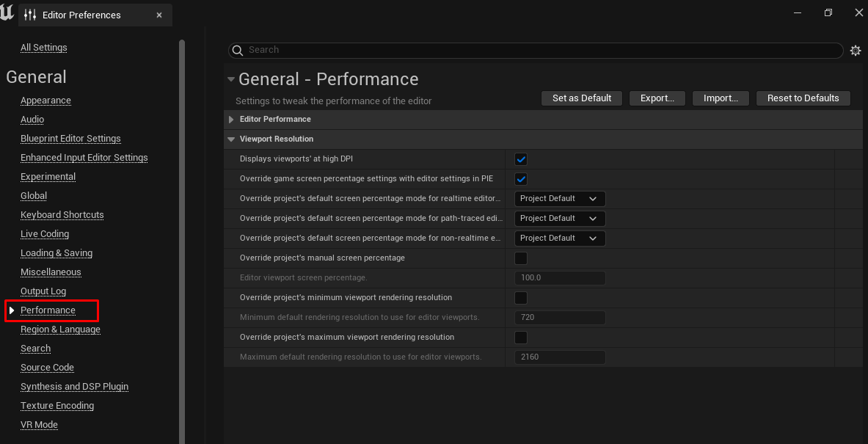Click the Editor Preferences tab sliders icon
The image size is (868, 444).
click(x=30, y=15)
